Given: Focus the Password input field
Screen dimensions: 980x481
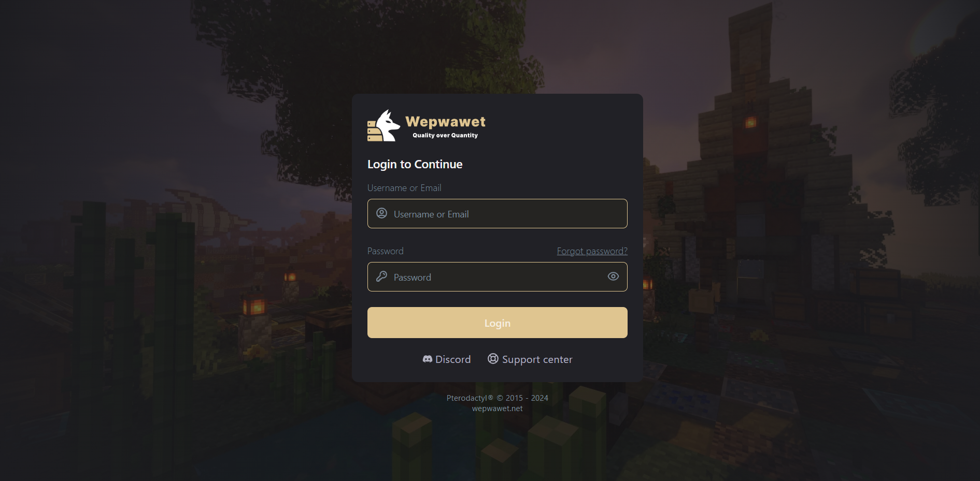Looking at the screenshot, I should pos(498,276).
